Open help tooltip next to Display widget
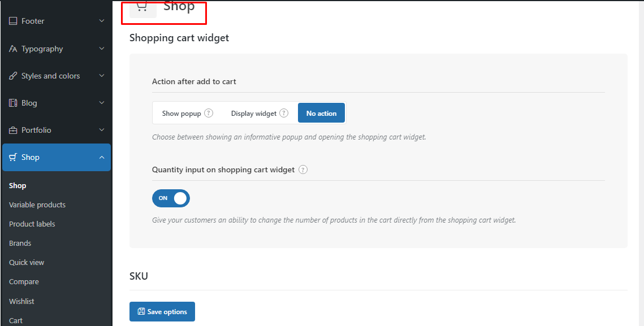Viewport: 644px width, 326px height. pos(284,113)
